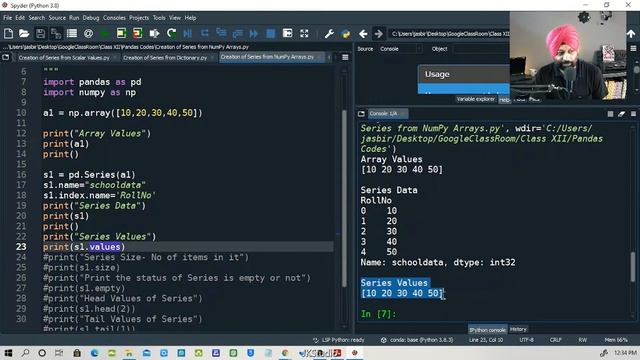The image size is (640, 360).
Task: Open the Windows Start menu
Action: (8, 353)
